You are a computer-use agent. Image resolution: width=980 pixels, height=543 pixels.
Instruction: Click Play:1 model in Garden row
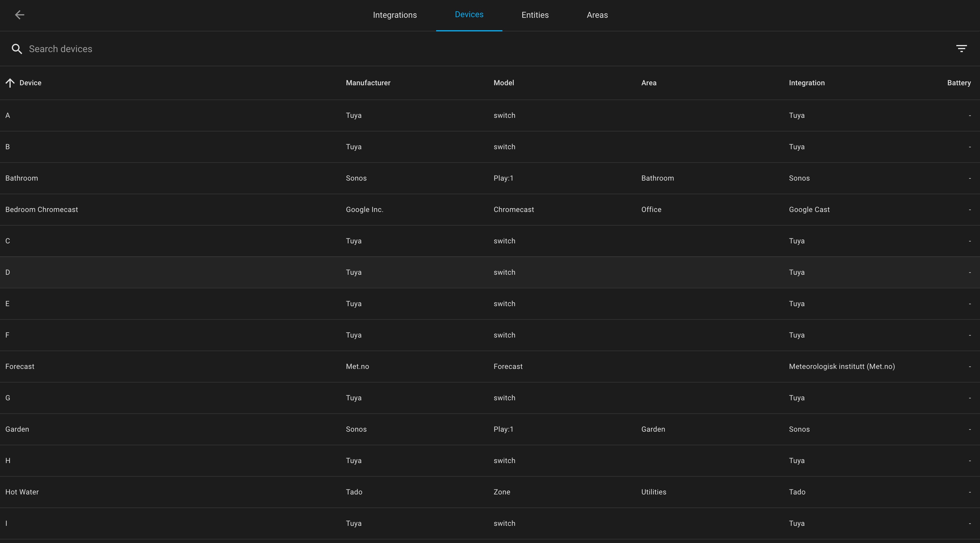click(503, 429)
